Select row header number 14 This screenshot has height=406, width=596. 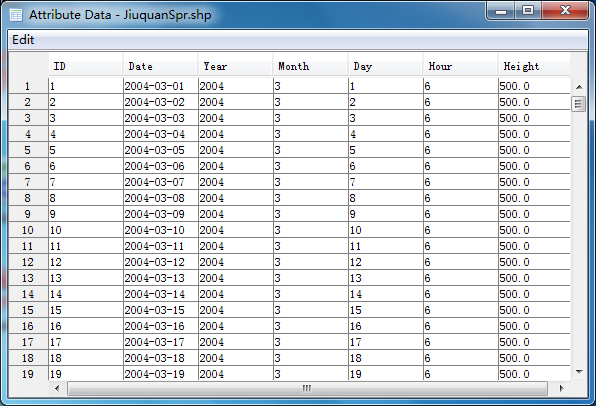(x=28, y=294)
